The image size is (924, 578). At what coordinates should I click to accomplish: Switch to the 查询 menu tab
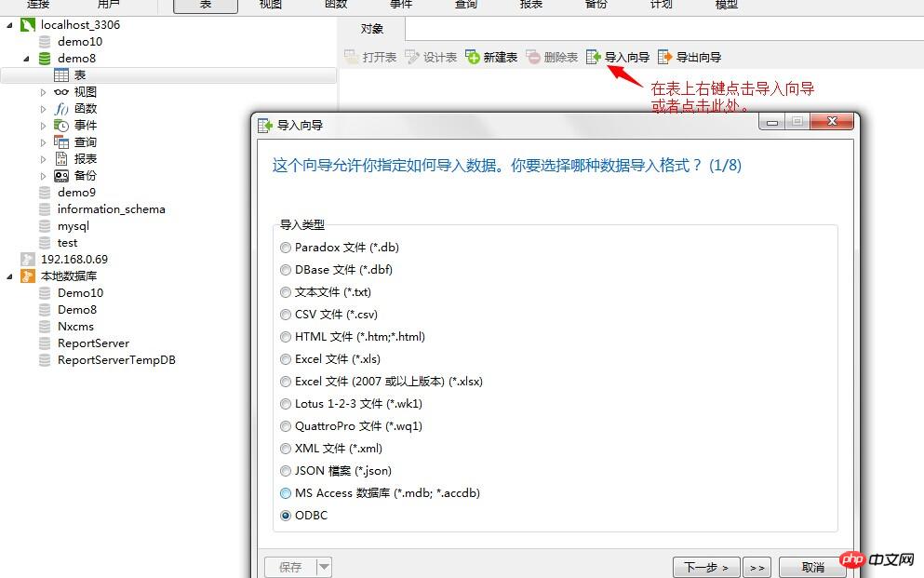[x=466, y=7]
